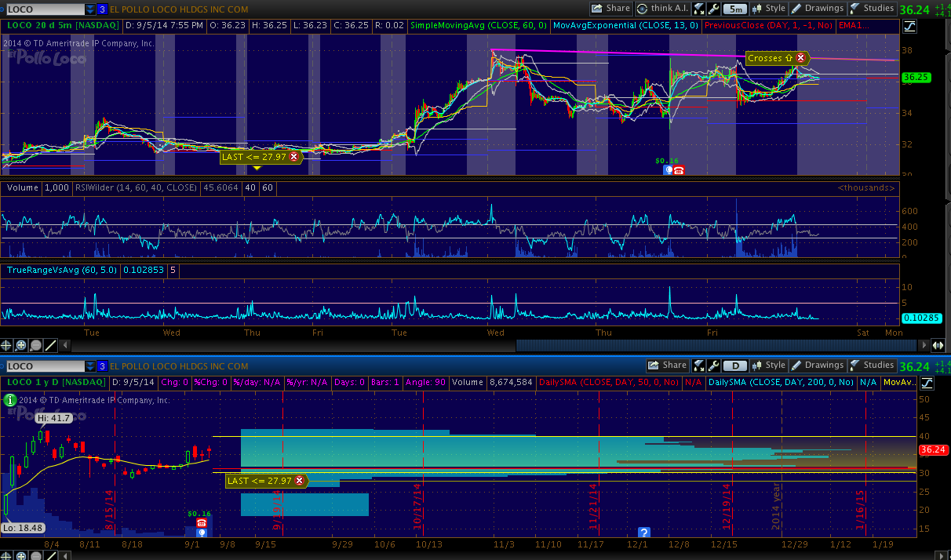Toggle the upper chart price-axis scale icon
This screenshot has width=951, height=560.
tap(910, 26)
